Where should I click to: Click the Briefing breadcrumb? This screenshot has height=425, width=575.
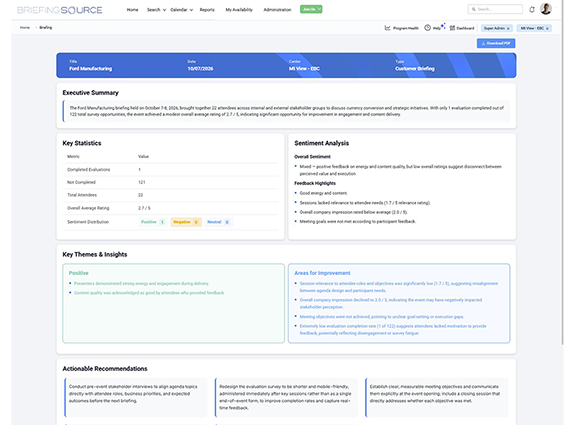pyautogui.click(x=45, y=28)
